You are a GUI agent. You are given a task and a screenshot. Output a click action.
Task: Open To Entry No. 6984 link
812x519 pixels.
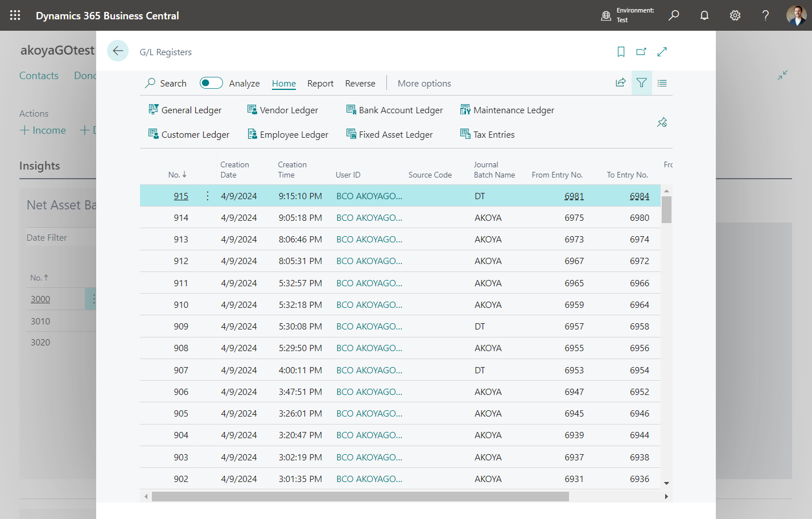(640, 196)
